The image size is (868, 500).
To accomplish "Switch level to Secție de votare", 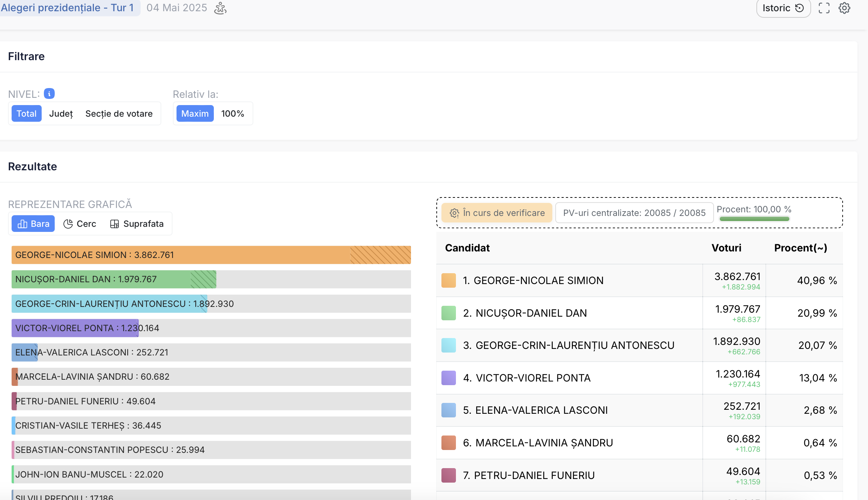I will click(x=119, y=114).
